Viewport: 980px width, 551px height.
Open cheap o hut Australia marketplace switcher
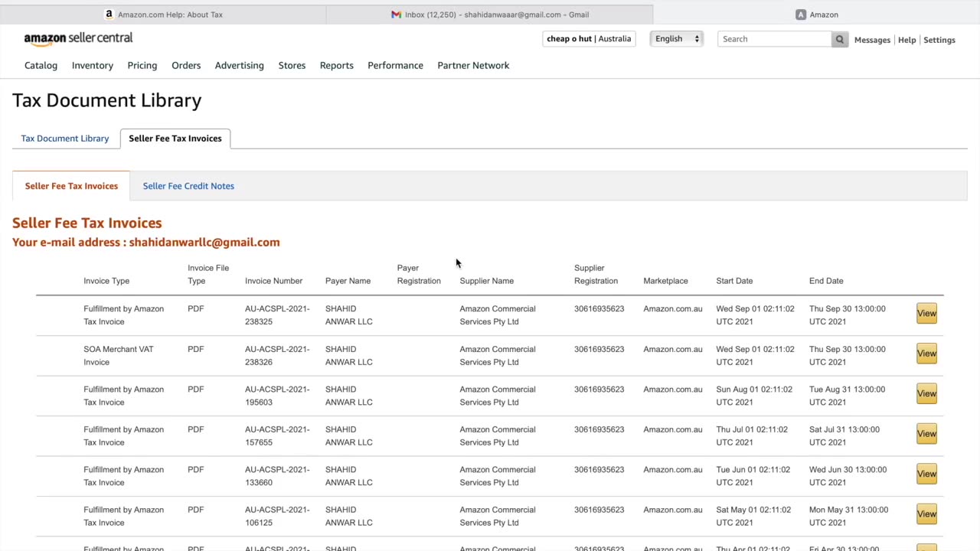click(x=589, y=39)
